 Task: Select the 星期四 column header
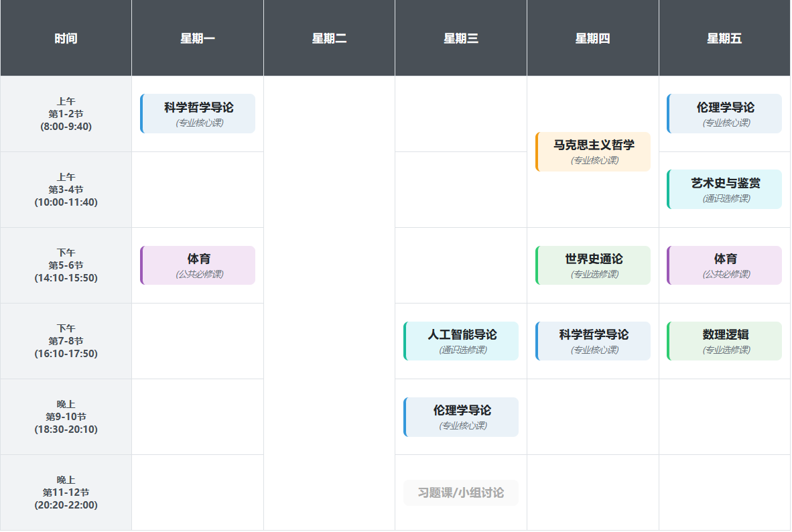tap(592, 38)
